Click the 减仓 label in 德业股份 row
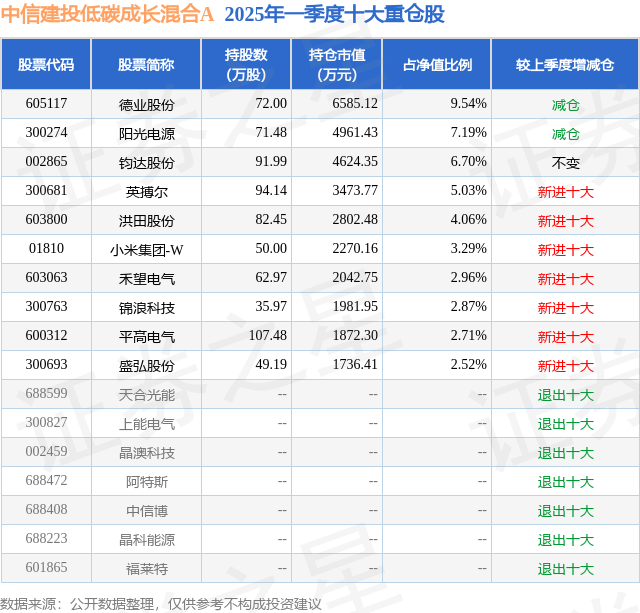Viewport: 640px width, 613px height. pyautogui.click(x=565, y=105)
